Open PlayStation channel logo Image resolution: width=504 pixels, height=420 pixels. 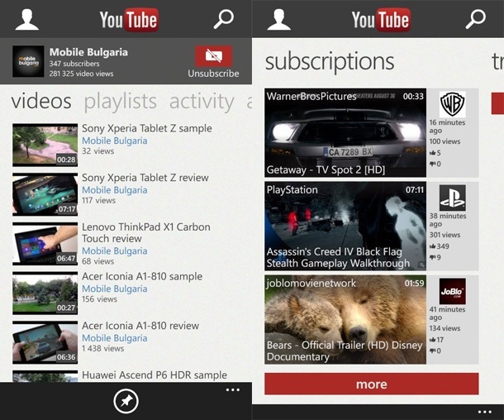point(452,198)
